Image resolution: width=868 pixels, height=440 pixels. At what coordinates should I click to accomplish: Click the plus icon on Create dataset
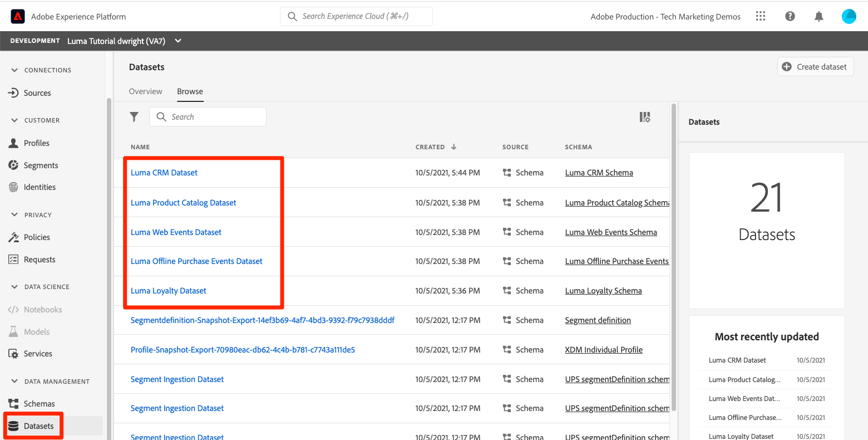[787, 67]
